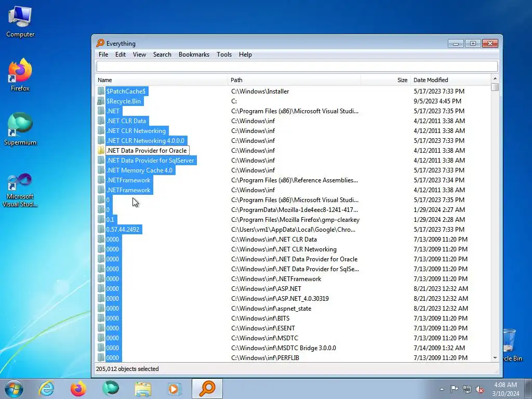The image size is (532, 399).
Task: Open the Tools menu
Action: (x=224, y=55)
